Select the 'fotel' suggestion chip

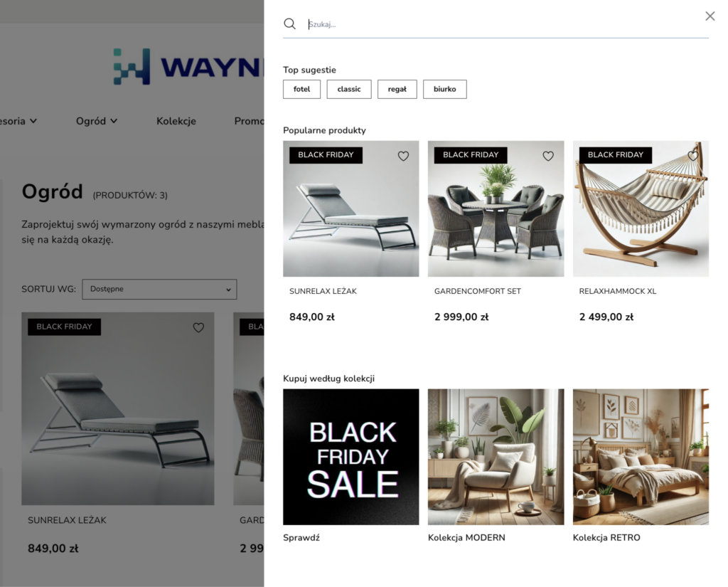301,89
